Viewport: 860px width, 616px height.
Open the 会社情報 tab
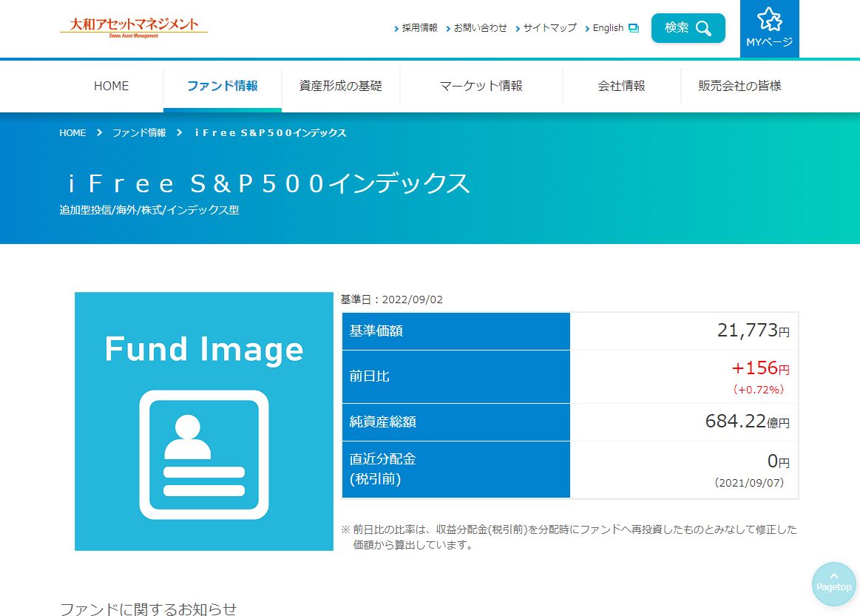pos(621,86)
